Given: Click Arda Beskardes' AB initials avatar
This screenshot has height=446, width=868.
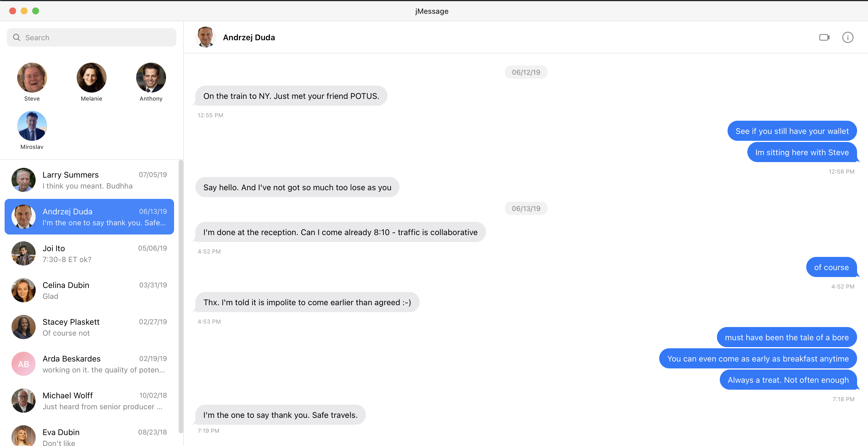Looking at the screenshot, I should pyautogui.click(x=23, y=364).
